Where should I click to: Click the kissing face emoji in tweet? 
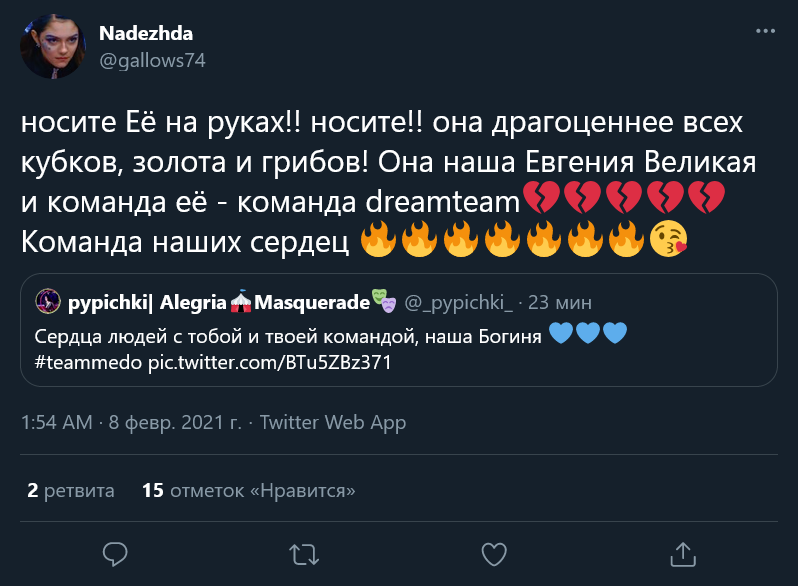point(669,239)
